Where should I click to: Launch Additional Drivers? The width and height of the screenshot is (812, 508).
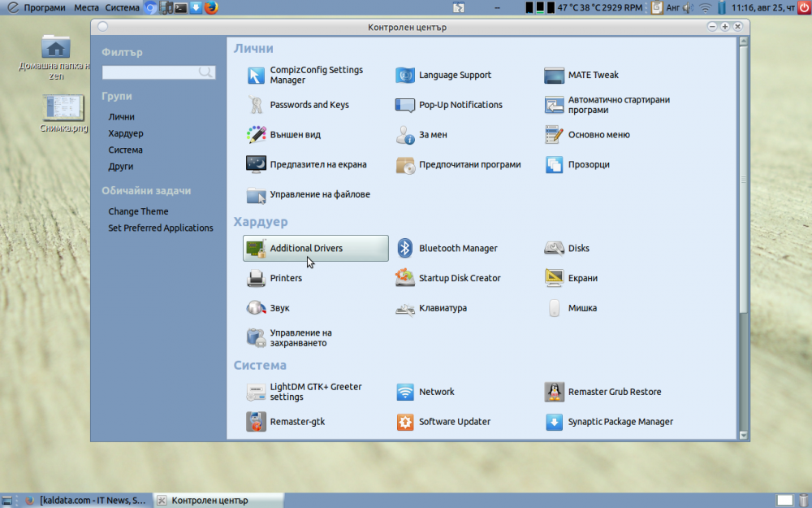tap(315, 248)
